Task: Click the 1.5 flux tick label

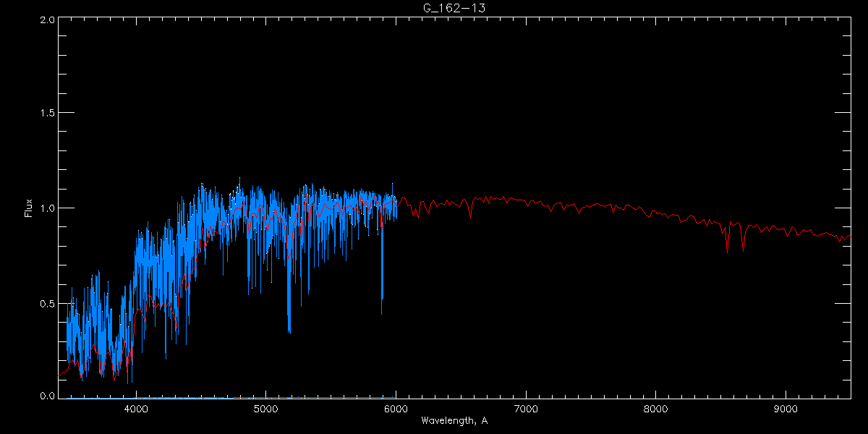Action: [47, 114]
